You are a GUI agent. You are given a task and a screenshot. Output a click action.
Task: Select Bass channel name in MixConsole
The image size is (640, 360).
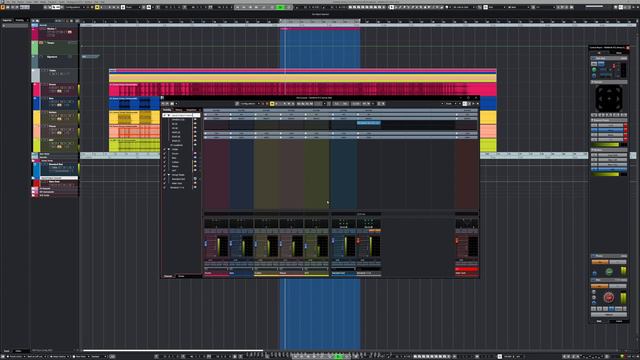(x=232, y=273)
